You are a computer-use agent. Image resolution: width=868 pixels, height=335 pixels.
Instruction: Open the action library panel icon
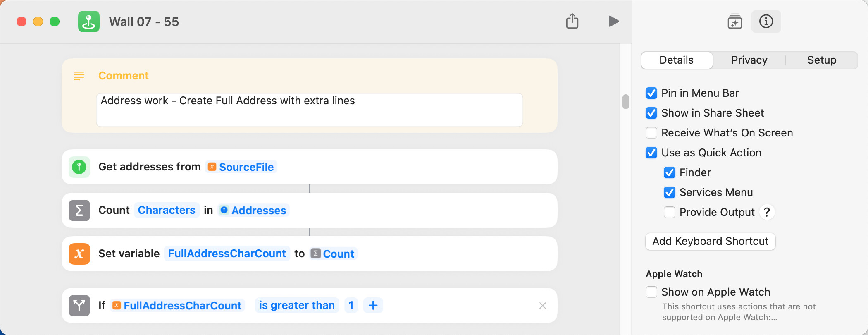[x=734, y=22]
